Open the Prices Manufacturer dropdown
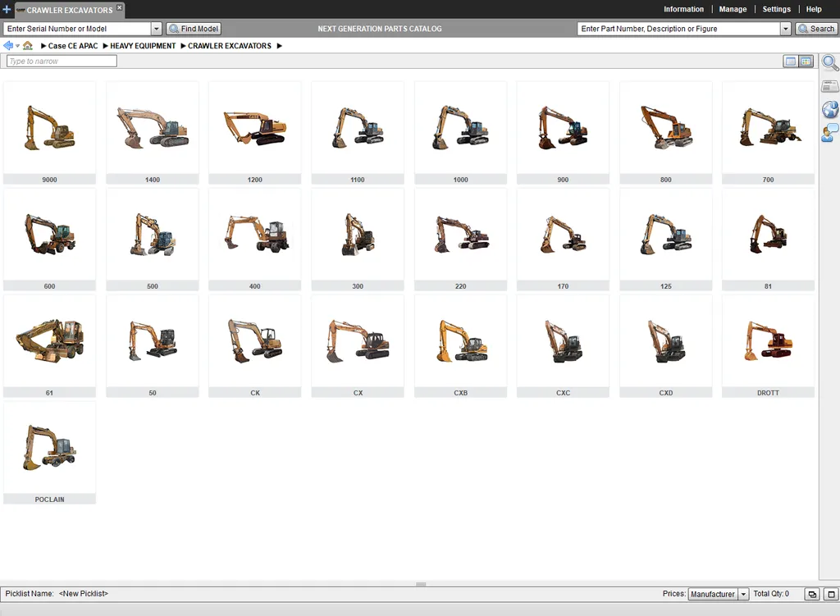 click(x=743, y=594)
